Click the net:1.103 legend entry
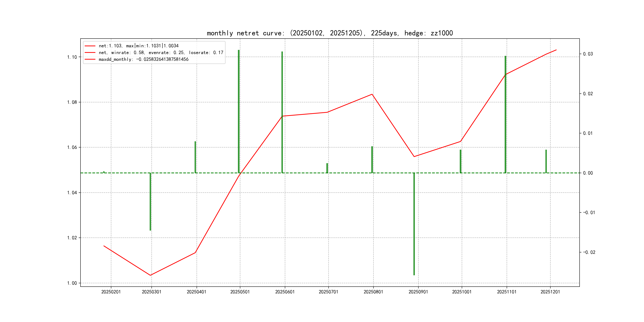 click(x=139, y=46)
